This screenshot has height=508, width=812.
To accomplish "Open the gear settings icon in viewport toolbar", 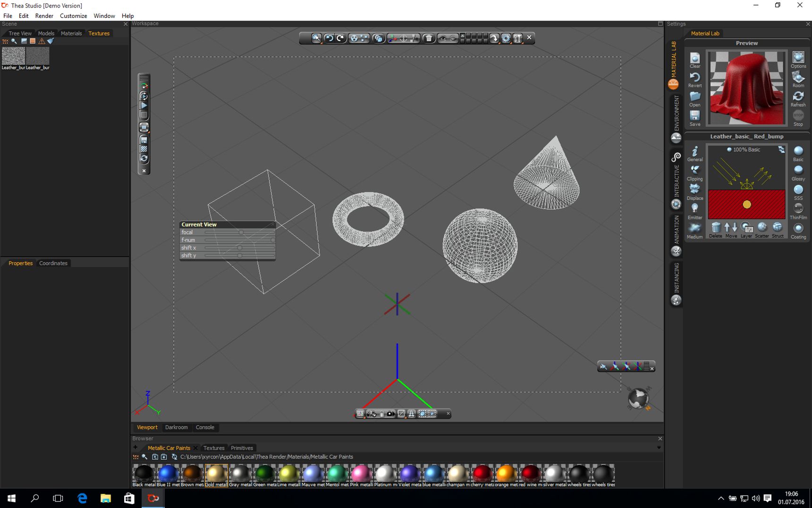I will (506, 38).
